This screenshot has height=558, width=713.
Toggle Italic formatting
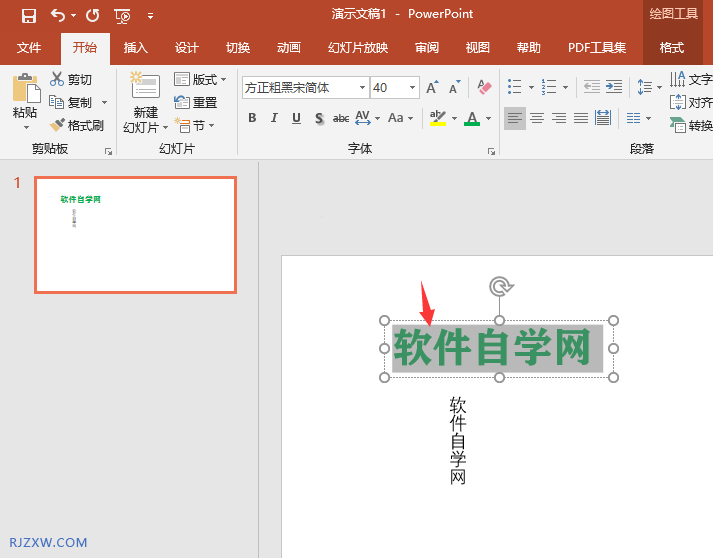click(274, 118)
